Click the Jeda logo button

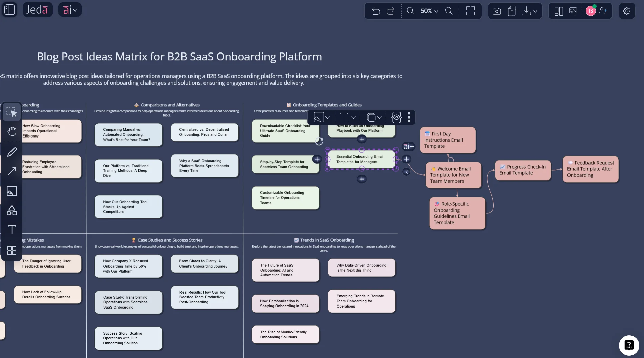[37, 10]
